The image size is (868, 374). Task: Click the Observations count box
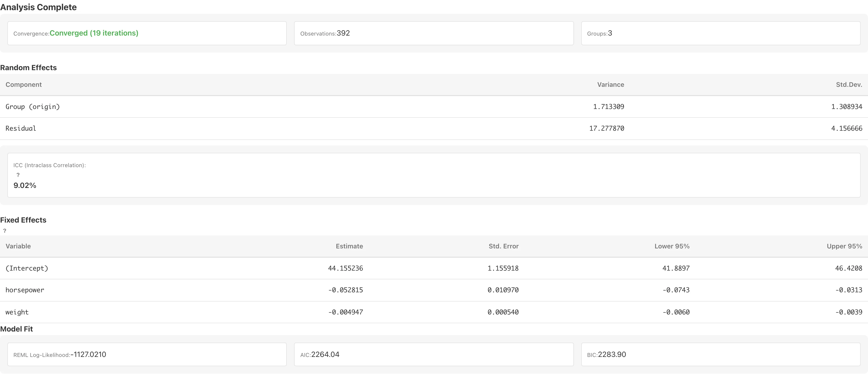434,33
